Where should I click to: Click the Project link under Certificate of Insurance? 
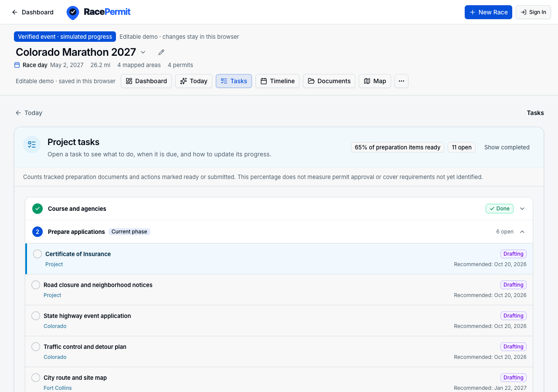(x=54, y=264)
